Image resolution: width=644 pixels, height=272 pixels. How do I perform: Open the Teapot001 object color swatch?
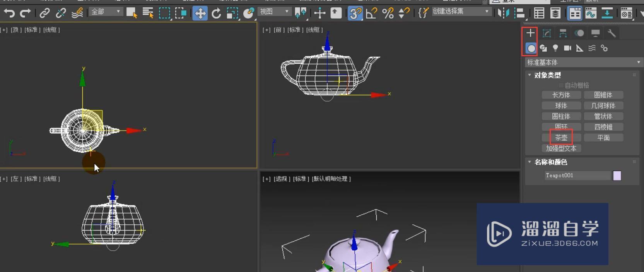point(617,176)
